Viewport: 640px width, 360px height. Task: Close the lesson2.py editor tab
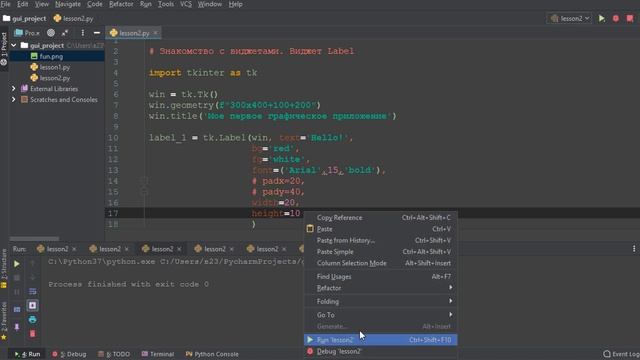click(x=156, y=33)
